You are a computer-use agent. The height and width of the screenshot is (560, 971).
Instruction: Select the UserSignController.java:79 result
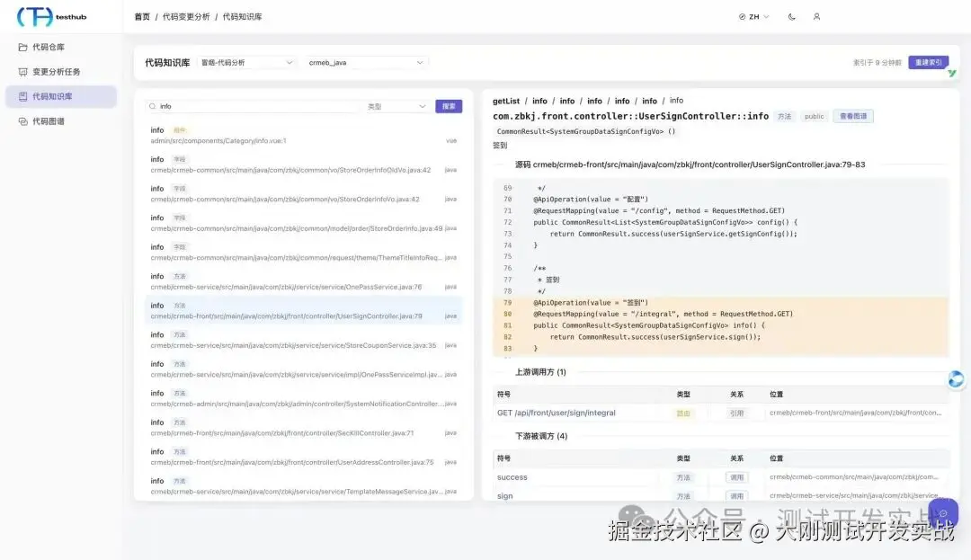click(x=304, y=311)
